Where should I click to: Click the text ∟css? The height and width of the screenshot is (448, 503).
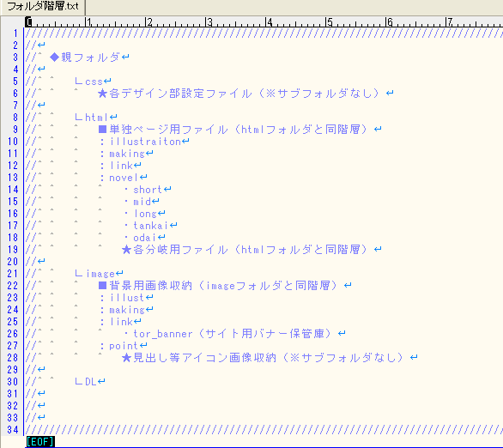(88, 82)
